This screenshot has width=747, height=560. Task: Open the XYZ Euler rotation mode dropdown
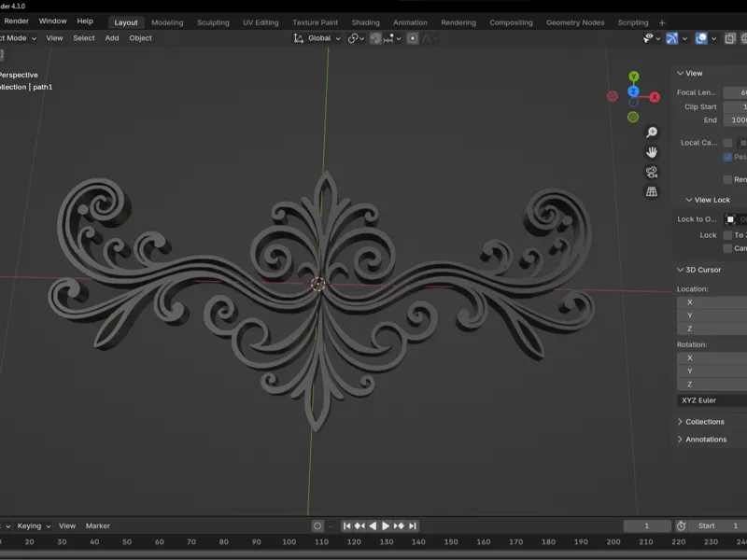point(712,400)
